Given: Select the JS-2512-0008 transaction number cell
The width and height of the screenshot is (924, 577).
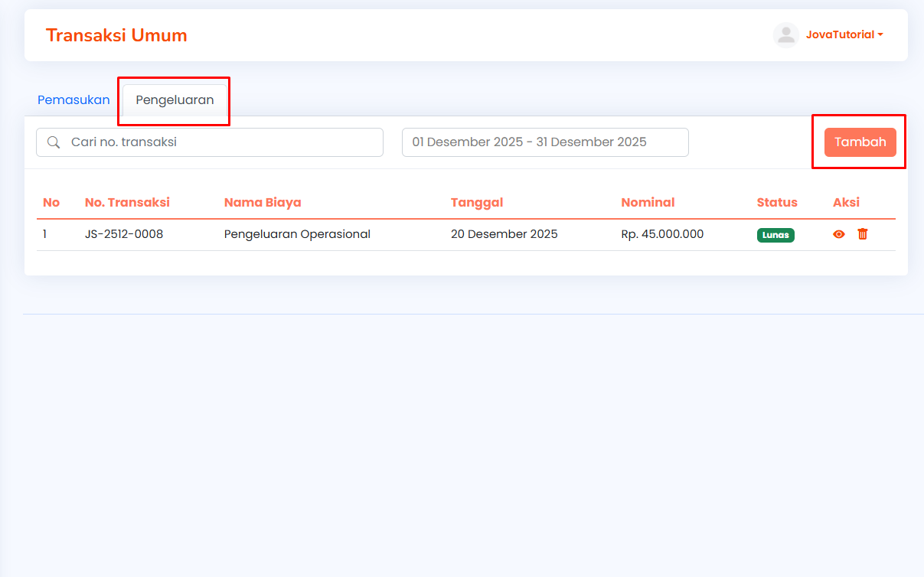Looking at the screenshot, I should click(x=124, y=234).
